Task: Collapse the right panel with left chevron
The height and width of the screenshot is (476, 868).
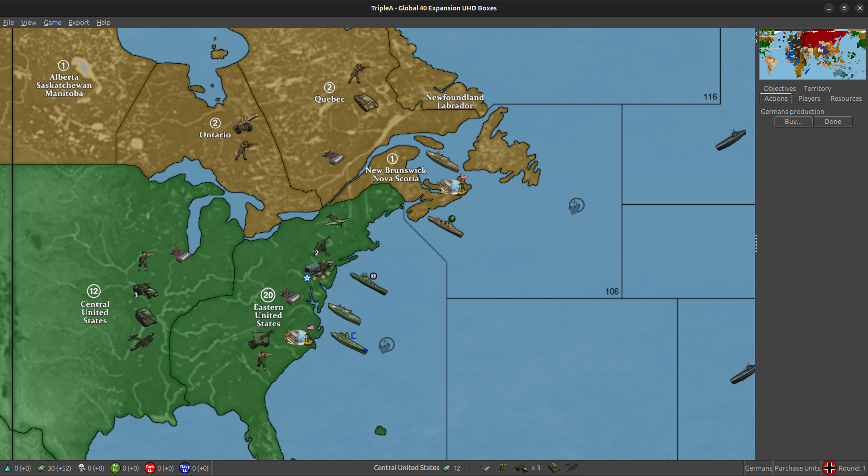Action: 755,33
